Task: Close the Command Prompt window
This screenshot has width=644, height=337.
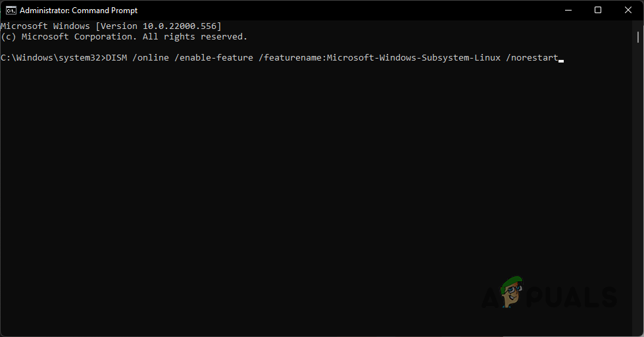Action: click(628, 10)
